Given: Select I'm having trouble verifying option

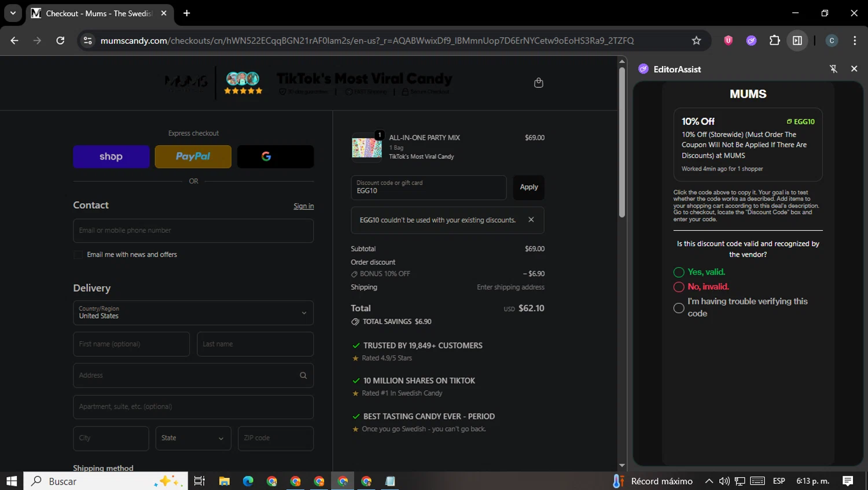Looking at the screenshot, I should pos(679,308).
